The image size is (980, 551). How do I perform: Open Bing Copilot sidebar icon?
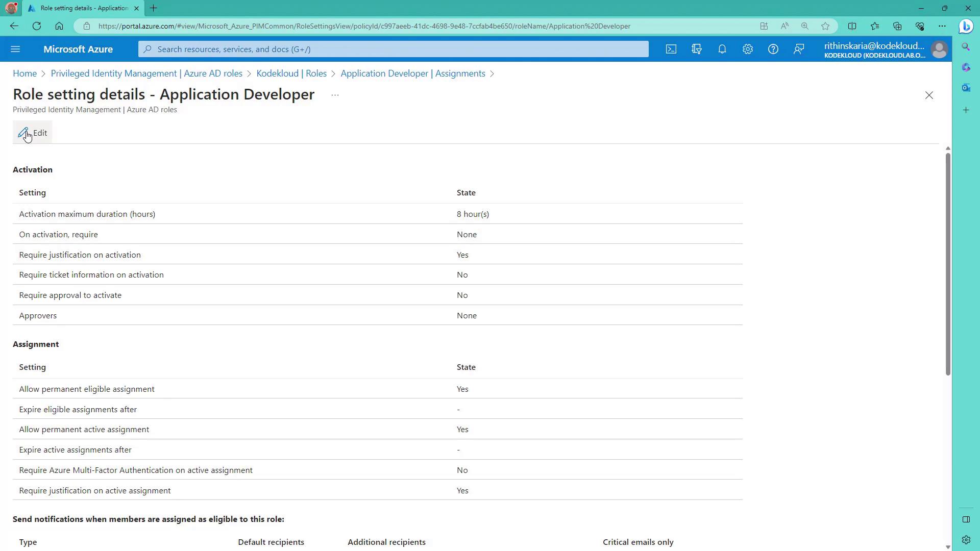click(966, 26)
